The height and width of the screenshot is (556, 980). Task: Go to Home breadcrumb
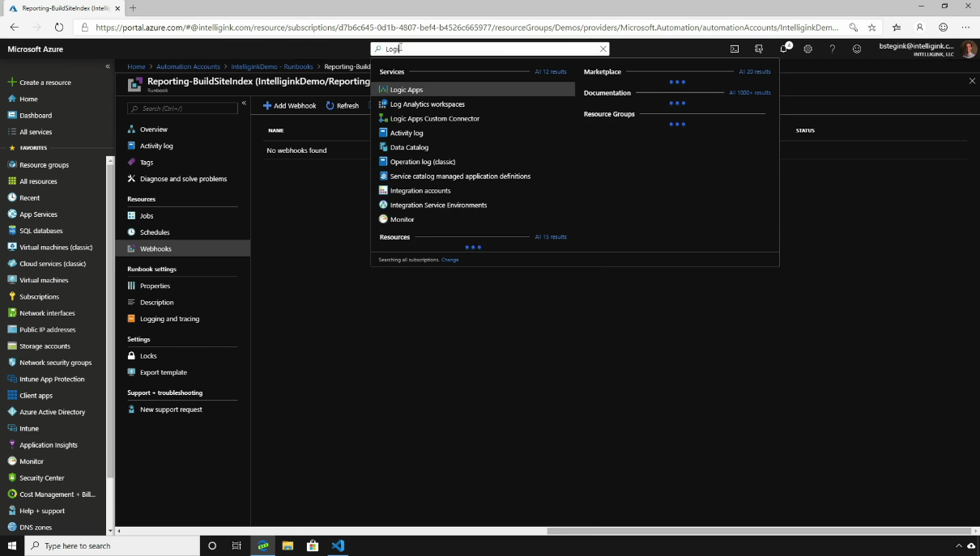pyautogui.click(x=136, y=66)
